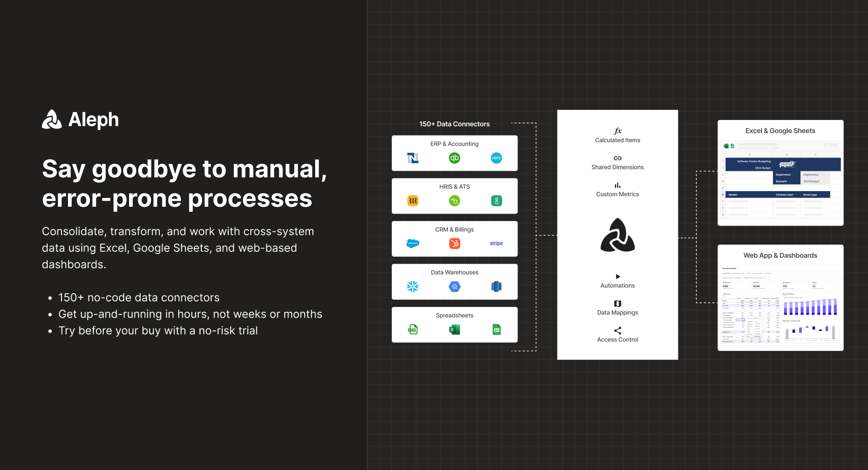Viewport: 868px width, 470px height.
Task: Click the share icon above Access Control
Action: [618, 330]
